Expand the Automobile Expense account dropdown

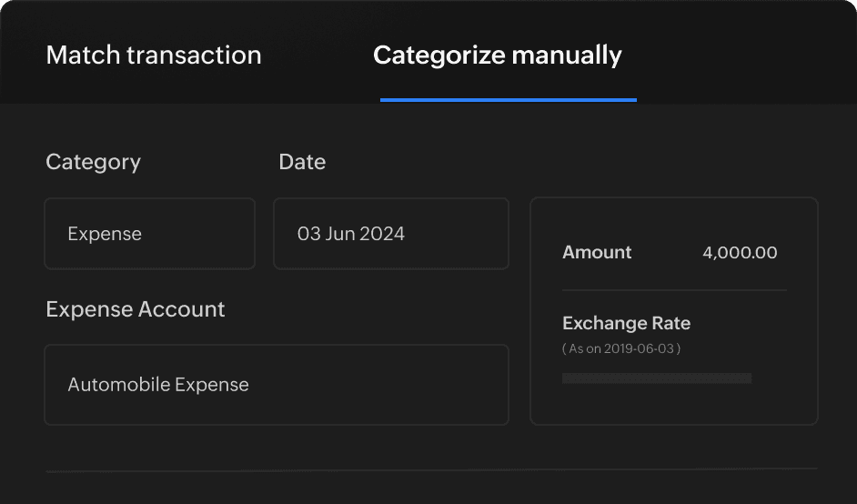tap(276, 385)
